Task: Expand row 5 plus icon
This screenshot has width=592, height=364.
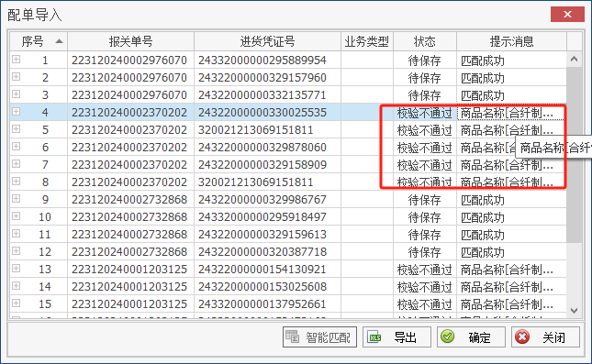Action: pos(16,129)
